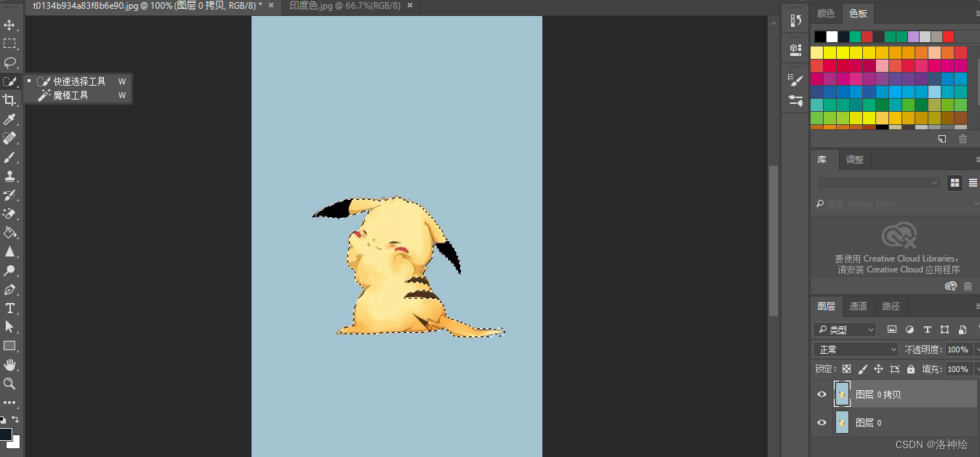The width and height of the screenshot is (980, 457).
Task: Click the library panel trash icon
Action: pos(968,286)
